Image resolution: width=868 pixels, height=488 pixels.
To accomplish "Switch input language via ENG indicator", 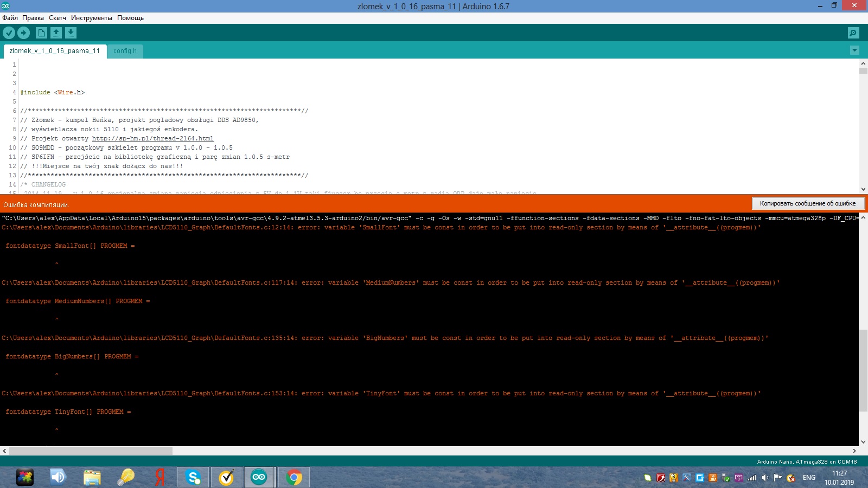I will coord(809,478).
